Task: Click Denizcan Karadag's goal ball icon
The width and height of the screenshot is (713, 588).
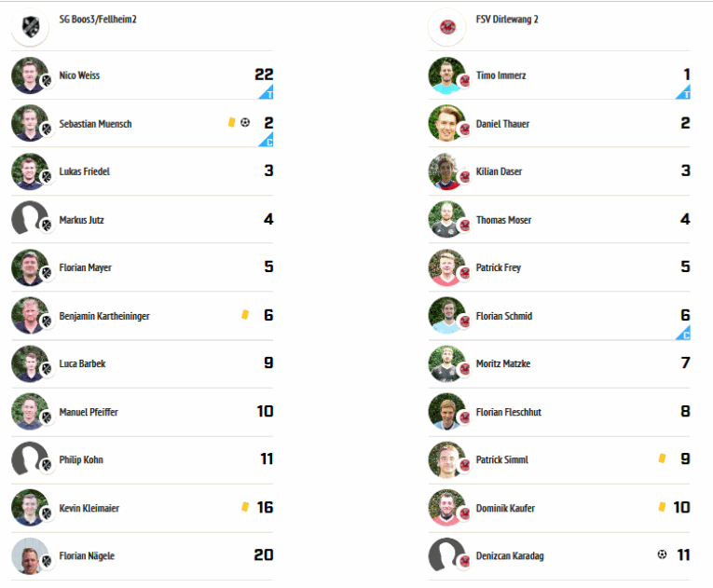Action: point(662,554)
